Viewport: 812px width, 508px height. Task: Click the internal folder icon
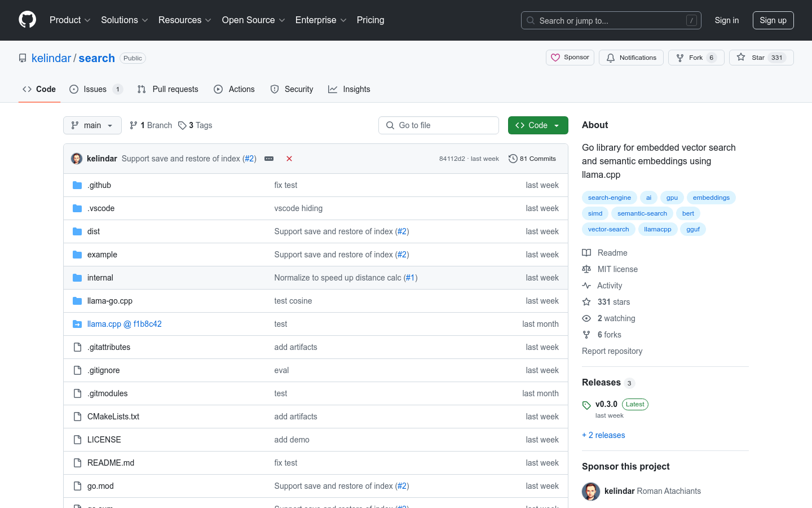point(77,278)
